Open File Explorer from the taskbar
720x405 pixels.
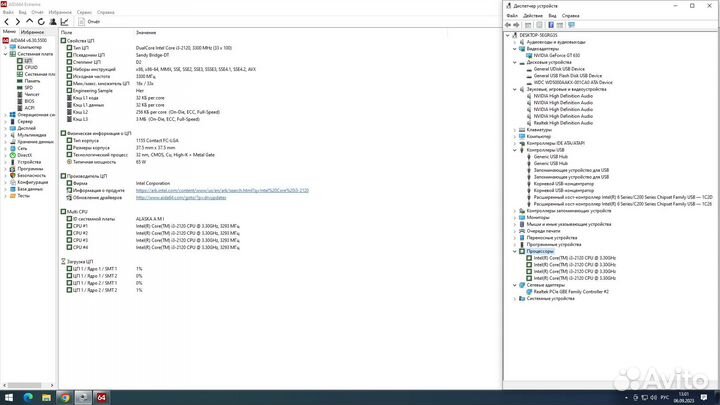[x=46, y=397]
